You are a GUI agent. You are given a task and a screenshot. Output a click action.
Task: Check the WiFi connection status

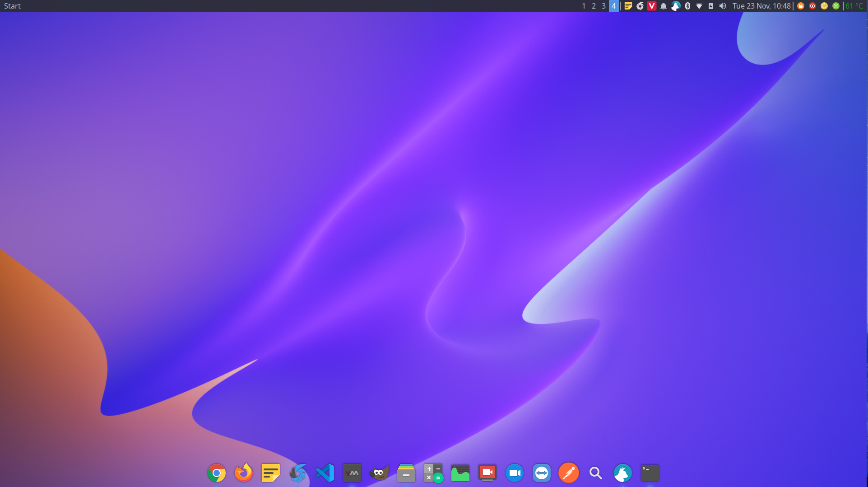pyautogui.click(x=699, y=6)
